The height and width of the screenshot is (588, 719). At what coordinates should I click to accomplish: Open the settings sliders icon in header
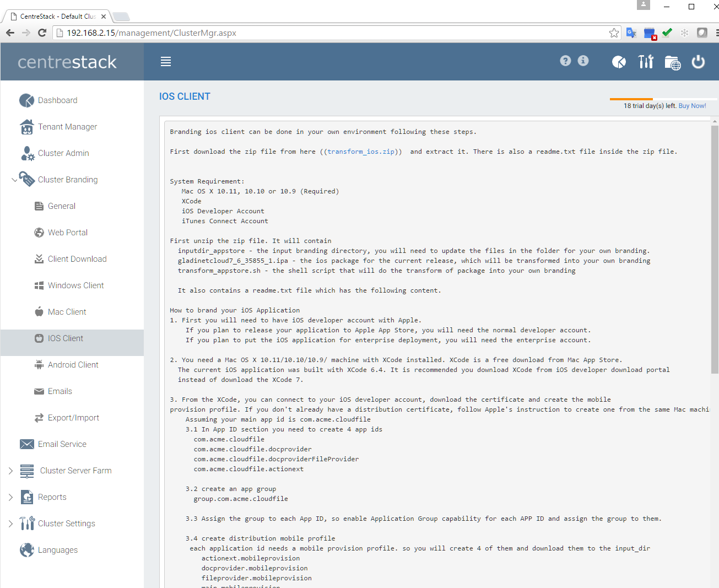point(646,62)
